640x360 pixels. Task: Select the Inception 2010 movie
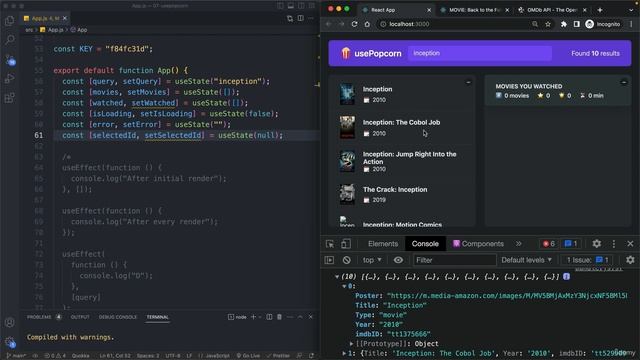pos(402,94)
